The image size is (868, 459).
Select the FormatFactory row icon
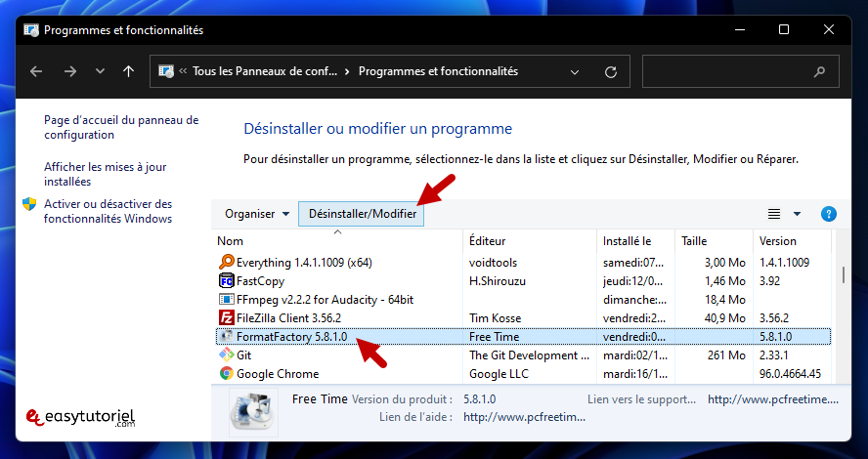pyautogui.click(x=227, y=336)
